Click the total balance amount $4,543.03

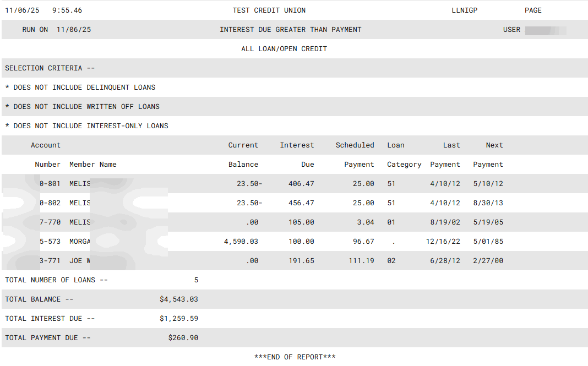[178, 299]
